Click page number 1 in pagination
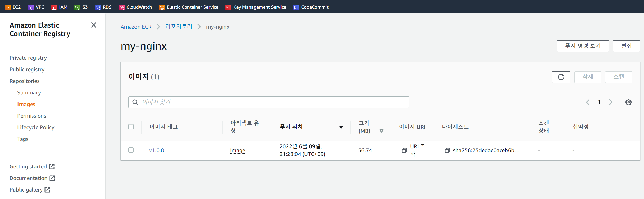Viewport: 644px width, 199px height. point(599,102)
